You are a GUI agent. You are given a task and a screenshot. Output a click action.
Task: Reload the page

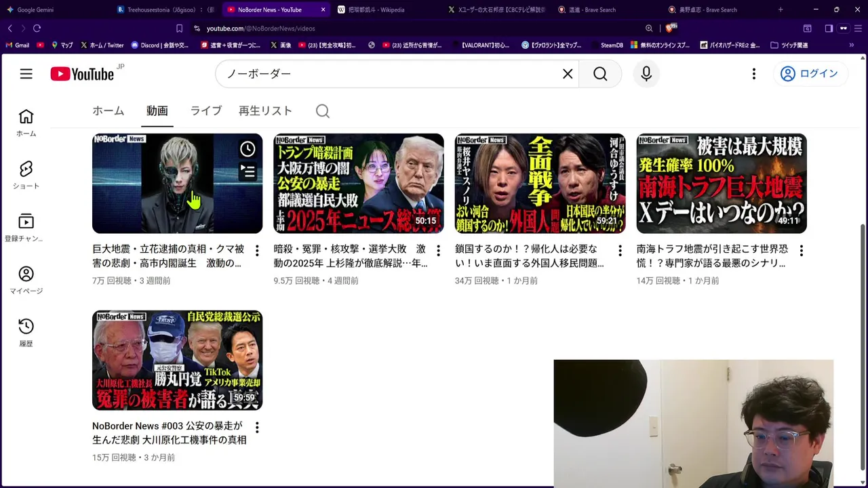pyautogui.click(x=37, y=28)
